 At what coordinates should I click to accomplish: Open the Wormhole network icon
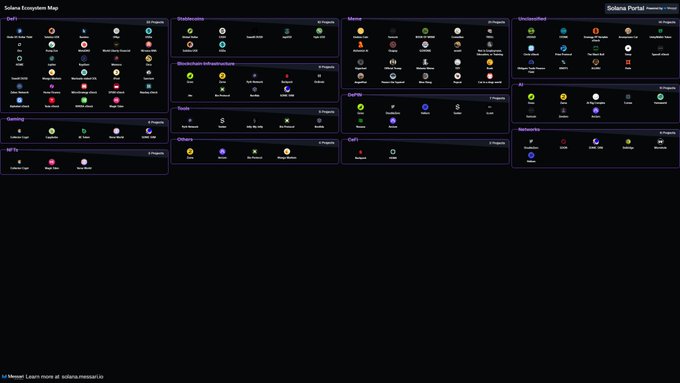[x=660, y=141]
